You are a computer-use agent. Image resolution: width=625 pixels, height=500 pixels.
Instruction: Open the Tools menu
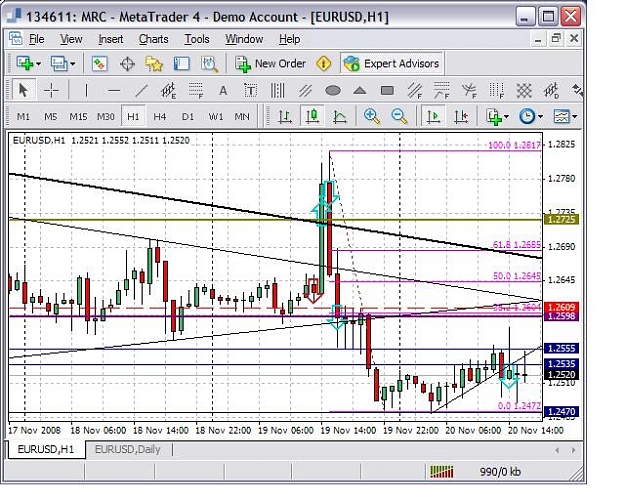click(197, 39)
